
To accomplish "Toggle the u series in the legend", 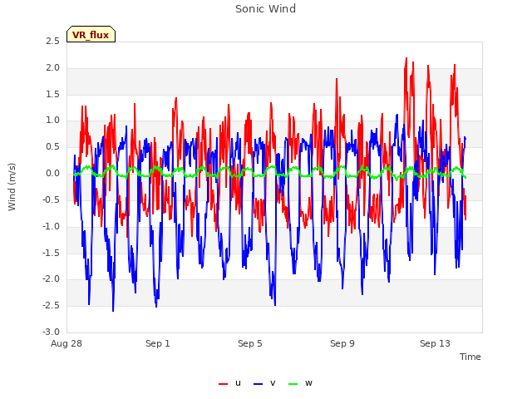I will 230,383.
